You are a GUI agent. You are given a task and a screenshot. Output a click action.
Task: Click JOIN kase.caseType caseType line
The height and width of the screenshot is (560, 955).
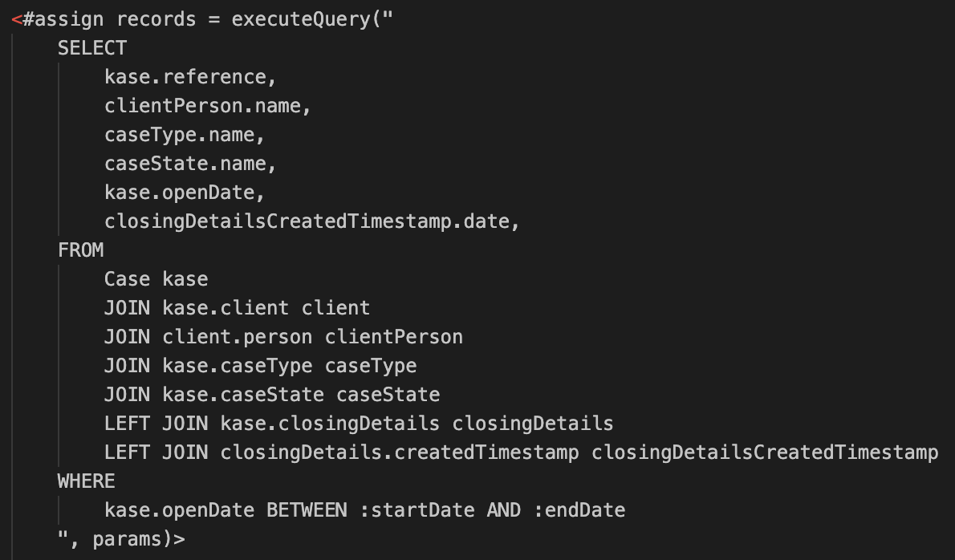pos(260,366)
